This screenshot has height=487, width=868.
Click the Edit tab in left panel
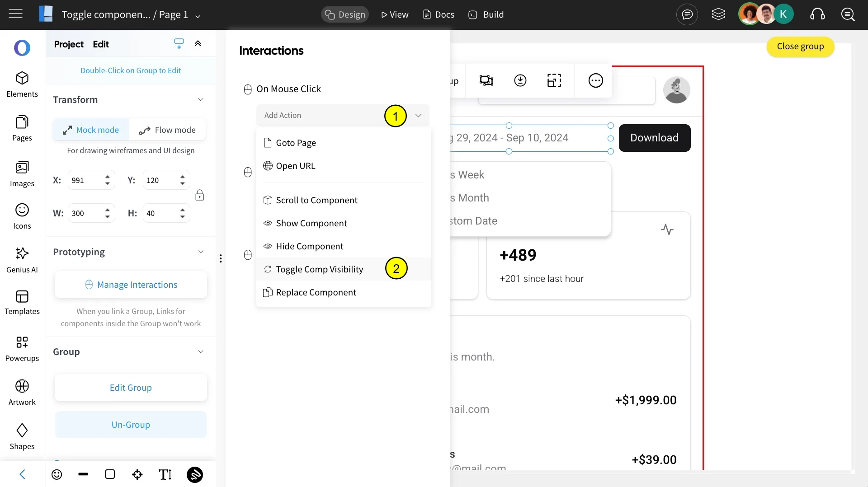[x=100, y=44]
